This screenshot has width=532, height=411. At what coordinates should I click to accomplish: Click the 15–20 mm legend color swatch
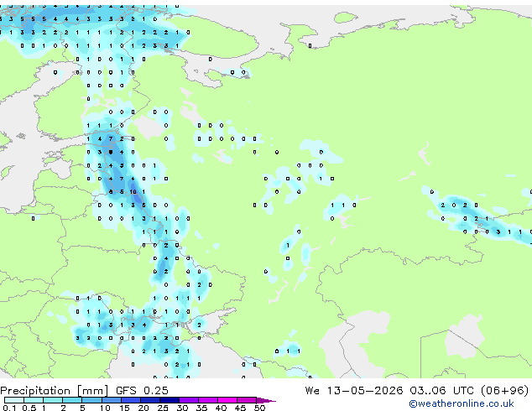point(130,400)
